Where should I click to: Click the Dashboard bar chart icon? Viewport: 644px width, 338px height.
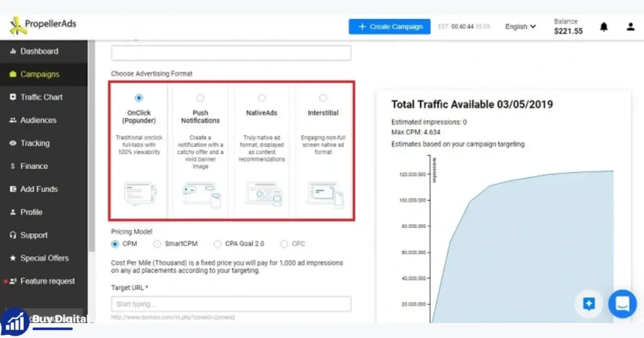13,52
